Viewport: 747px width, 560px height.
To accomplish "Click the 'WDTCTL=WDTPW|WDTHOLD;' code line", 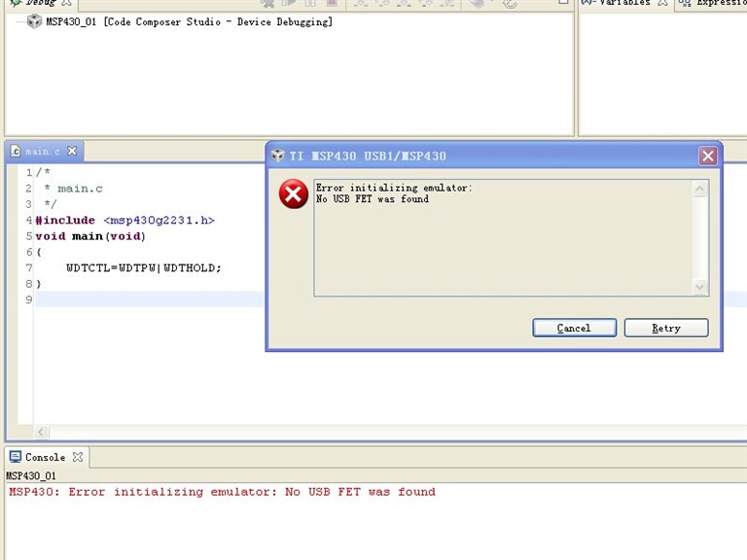I will [144, 268].
